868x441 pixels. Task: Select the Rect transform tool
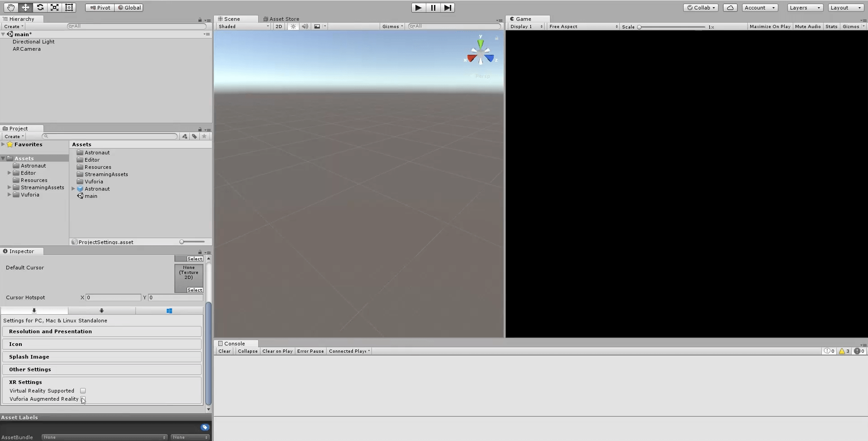[x=69, y=7]
